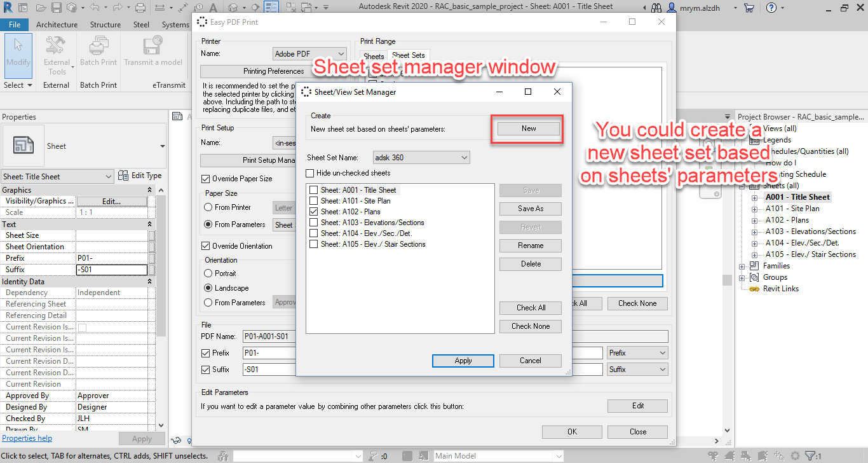Viewport: 868px width, 463px height.
Task: Click the binoculars search icon in title bar
Action: coord(656,8)
